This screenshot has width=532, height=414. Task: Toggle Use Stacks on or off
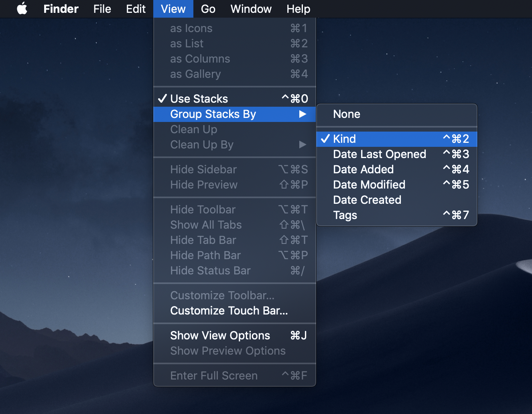199,98
